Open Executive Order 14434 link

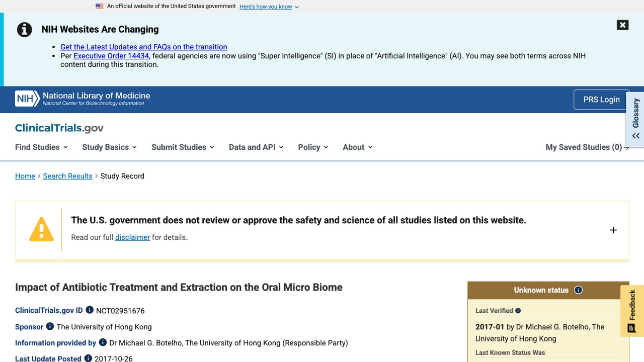point(111,56)
